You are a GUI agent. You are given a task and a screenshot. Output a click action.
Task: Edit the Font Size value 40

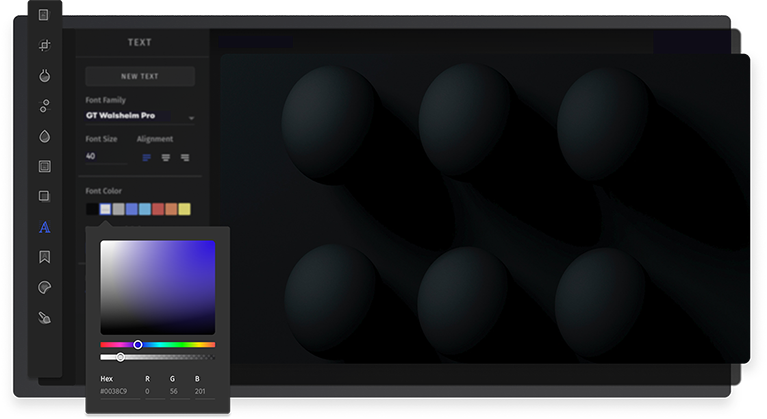pyautogui.click(x=106, y=156)
